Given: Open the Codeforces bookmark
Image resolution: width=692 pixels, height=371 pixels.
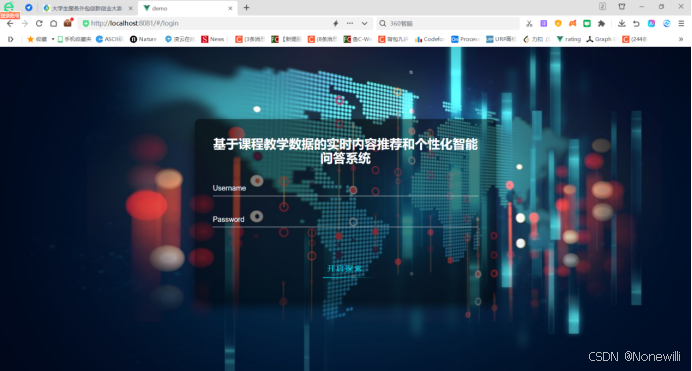Looking at the screenshot, I should click(x=429, y=39).
